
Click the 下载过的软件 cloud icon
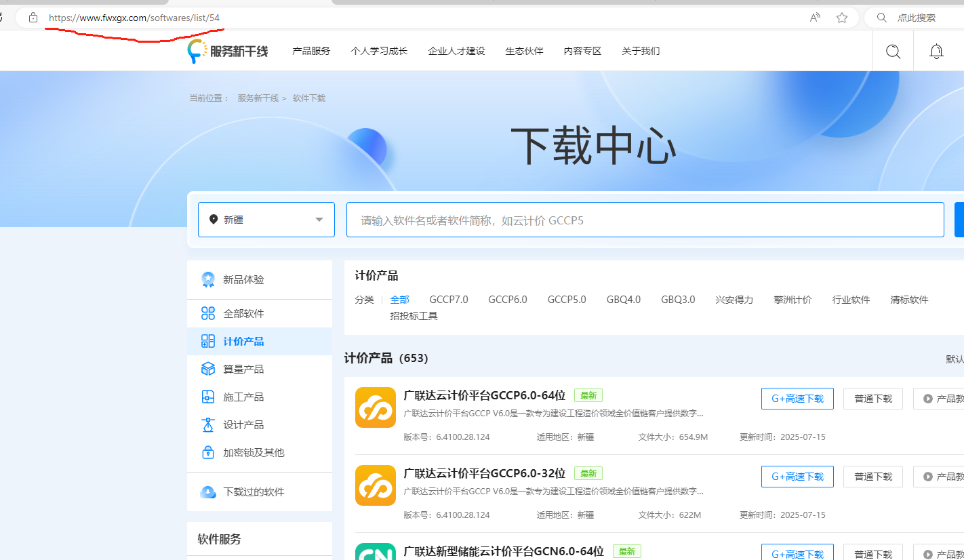tap(208, 492)
